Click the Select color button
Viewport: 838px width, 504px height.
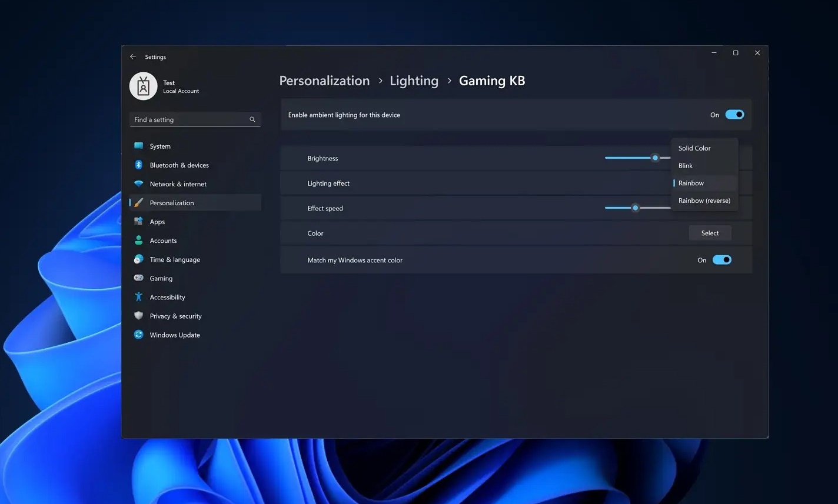[710, 233]
